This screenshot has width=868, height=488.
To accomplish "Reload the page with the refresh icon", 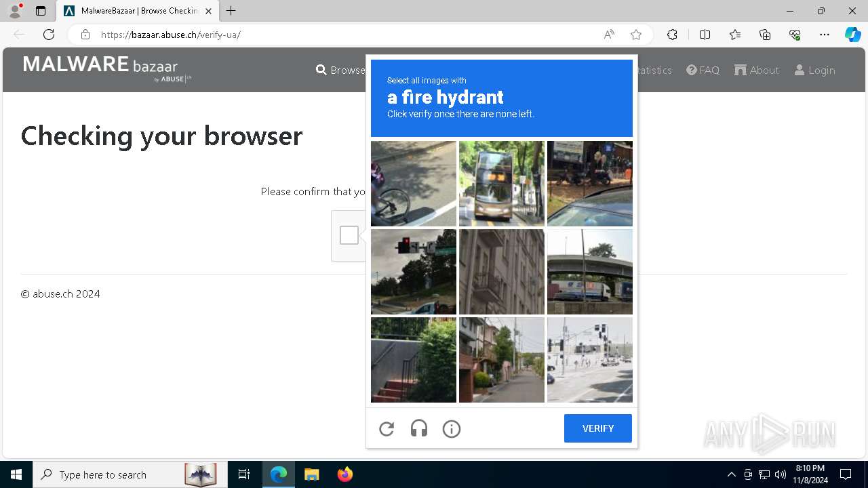I will 49,35.
